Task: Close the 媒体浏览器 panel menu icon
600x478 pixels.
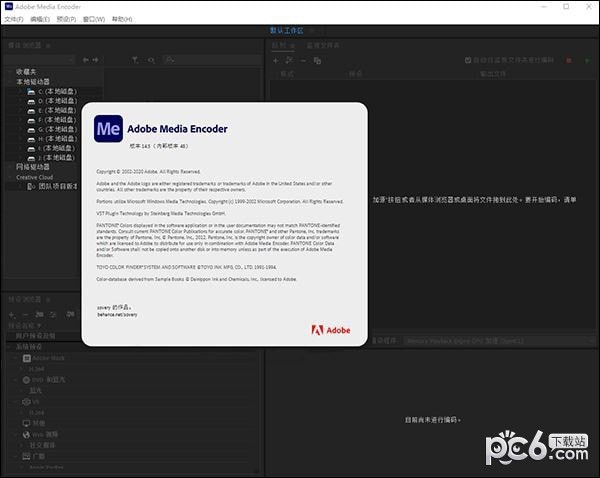Action: point(48,46)
